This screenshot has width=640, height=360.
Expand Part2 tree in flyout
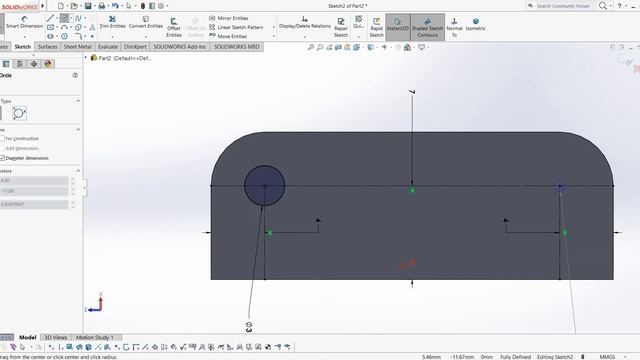[86, 58]
